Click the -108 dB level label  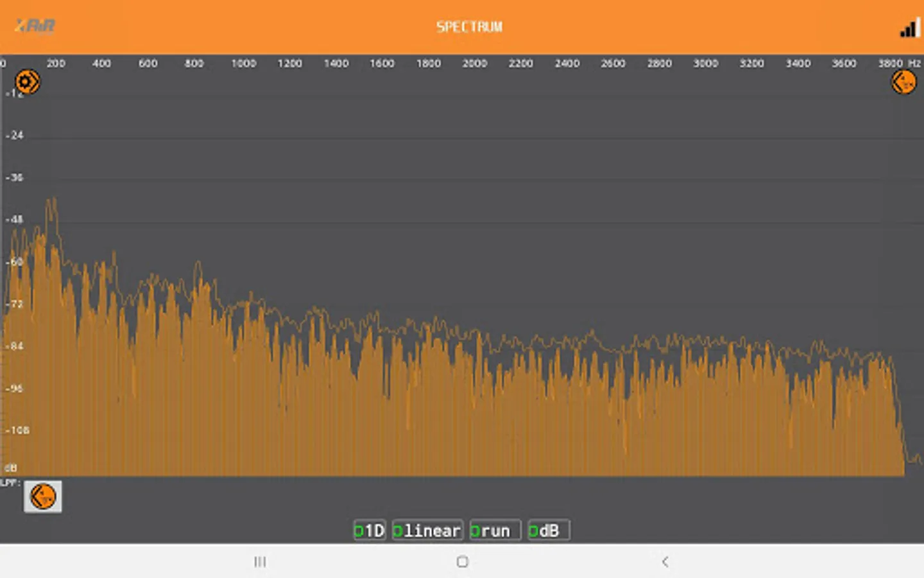(17, 430)
